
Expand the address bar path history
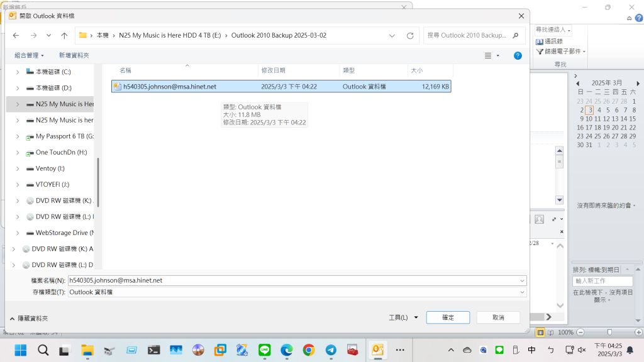(395, 35)
